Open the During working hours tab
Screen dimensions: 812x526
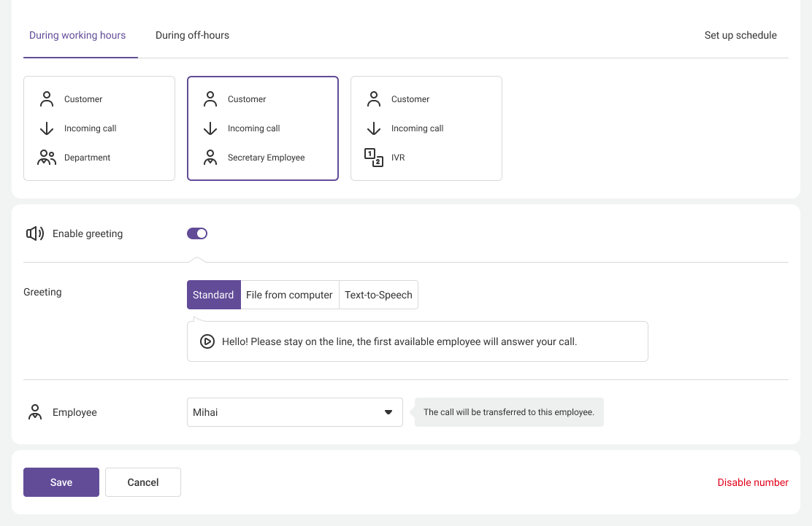77,35
